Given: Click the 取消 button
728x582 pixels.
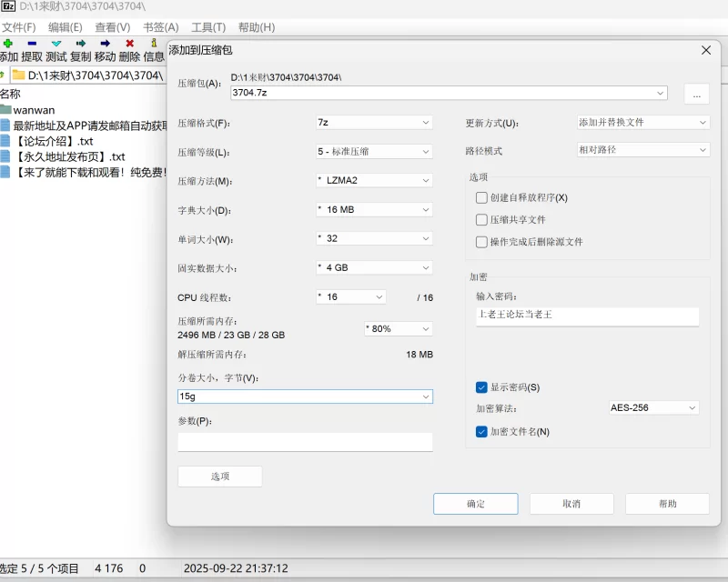Looking at the screenshot, I should (571, 504).
